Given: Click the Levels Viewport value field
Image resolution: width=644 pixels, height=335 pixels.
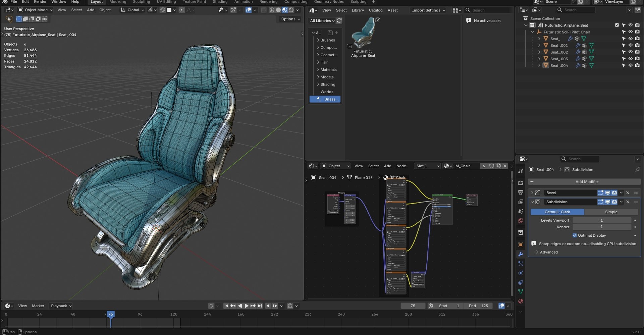Looking at the screenshot, I should (601, 220).
